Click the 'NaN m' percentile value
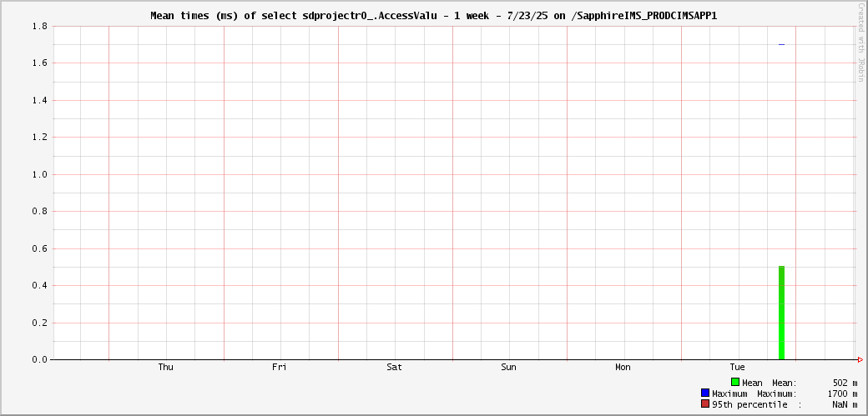This screenshot has width=868, height=416. point(845,404)
